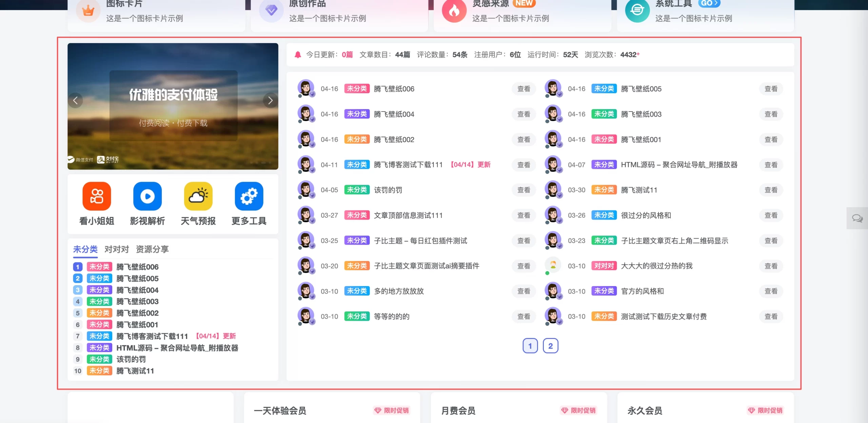Go to page 1 of article list
This screenshot has width=868, height=423.
[530, 346]
